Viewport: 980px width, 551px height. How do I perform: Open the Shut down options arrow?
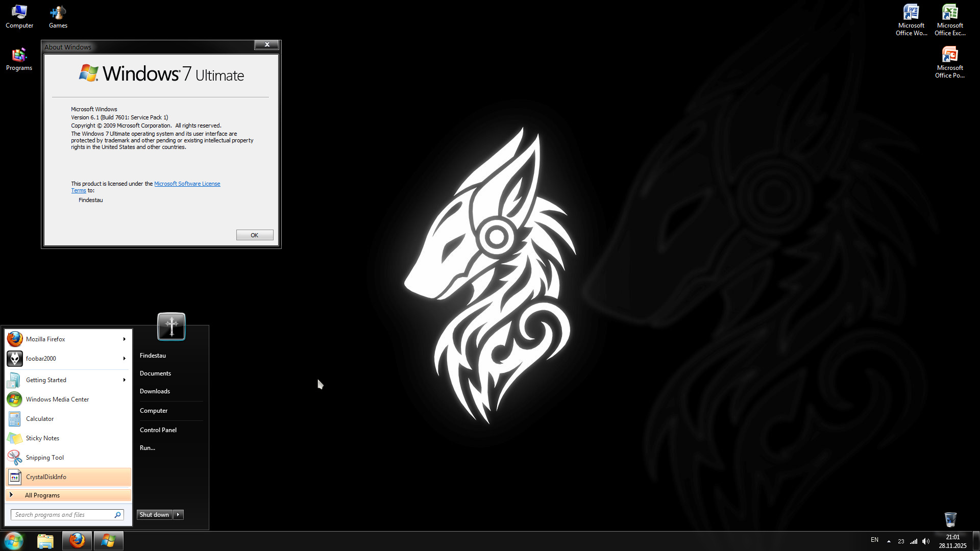(178, 515)
